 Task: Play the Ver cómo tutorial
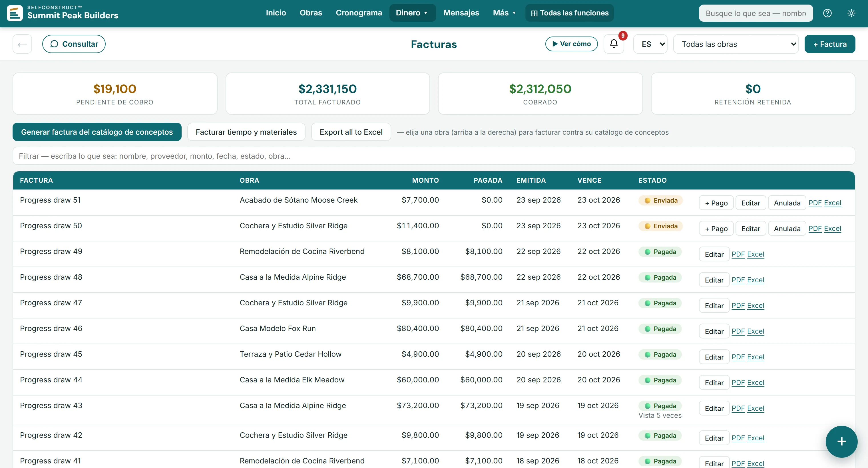point(571,44)
